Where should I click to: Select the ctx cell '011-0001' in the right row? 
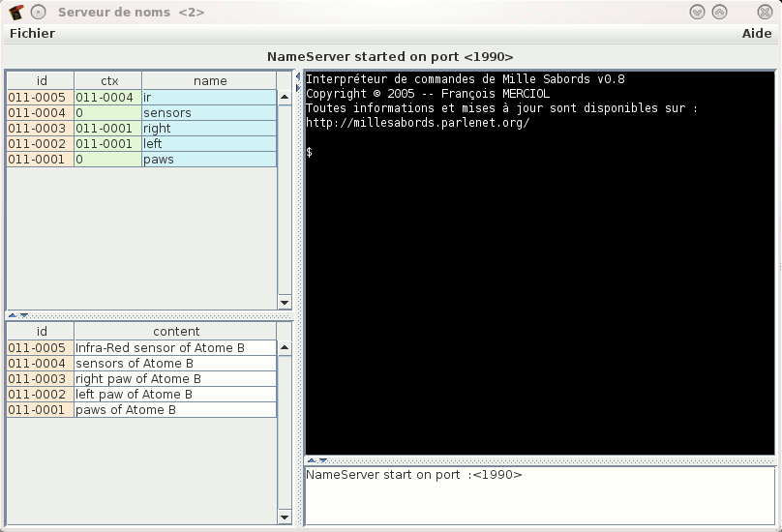[x=107, y=128]
